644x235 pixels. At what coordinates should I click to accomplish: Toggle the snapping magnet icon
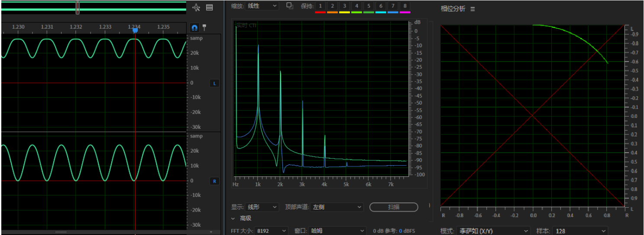195,27
